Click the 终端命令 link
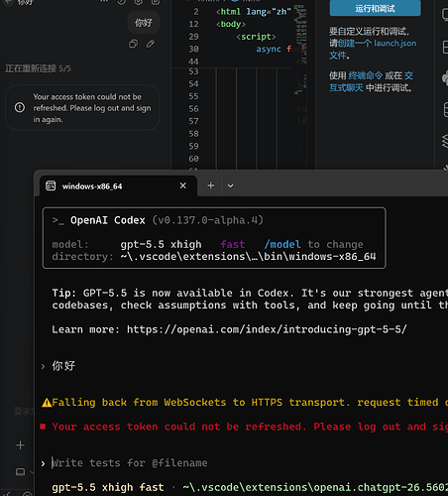 pyautogui.click(x=366, y=75)
